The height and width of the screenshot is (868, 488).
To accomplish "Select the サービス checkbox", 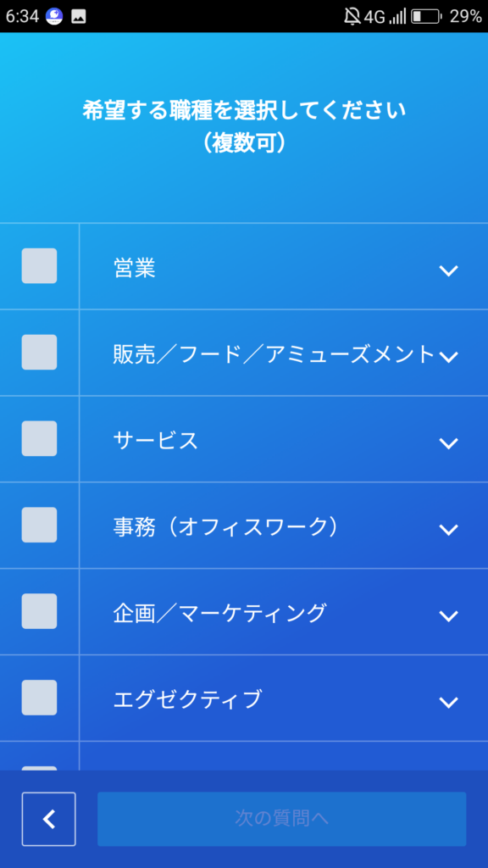I will tap(39, 438).
